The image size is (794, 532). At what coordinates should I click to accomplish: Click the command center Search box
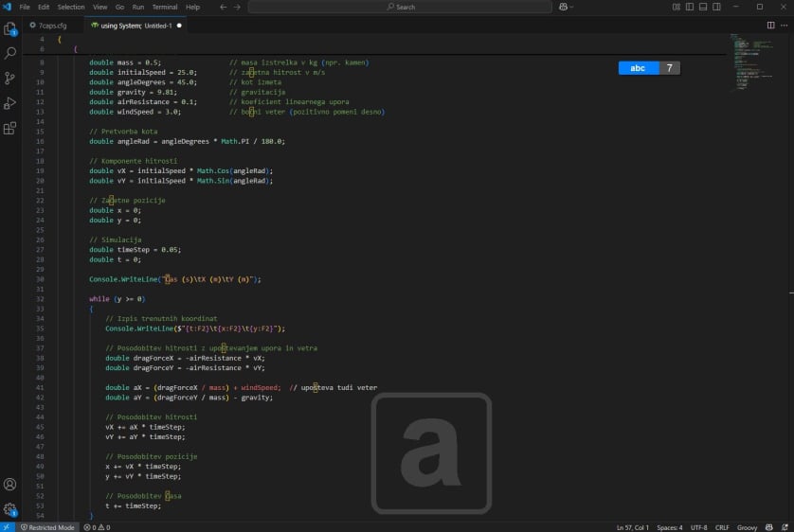click(x=400, y=7)
